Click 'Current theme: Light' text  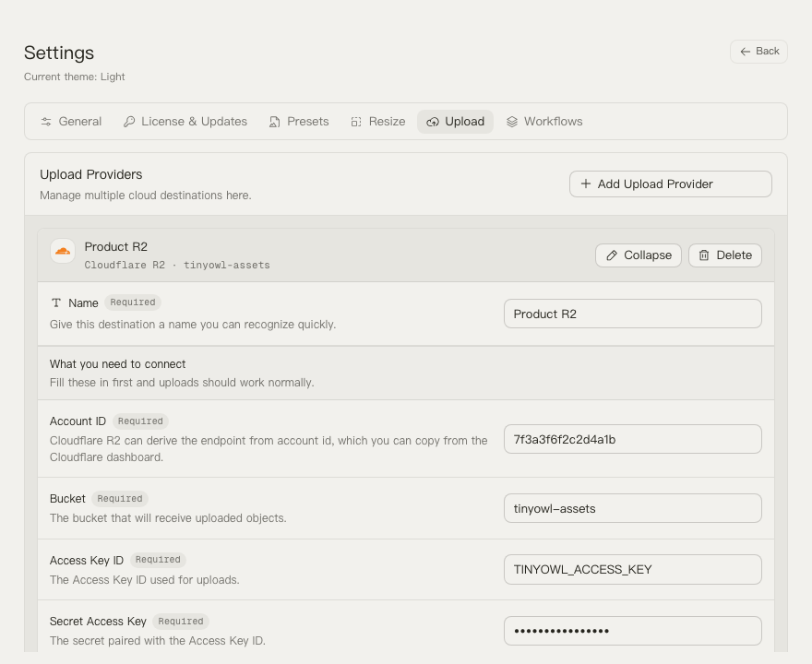tap(74, 77)
